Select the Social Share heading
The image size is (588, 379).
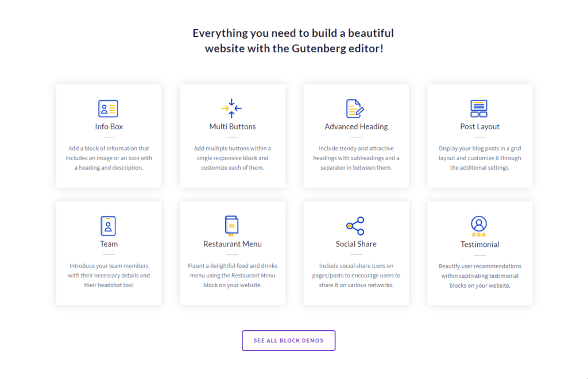point(356,244)
